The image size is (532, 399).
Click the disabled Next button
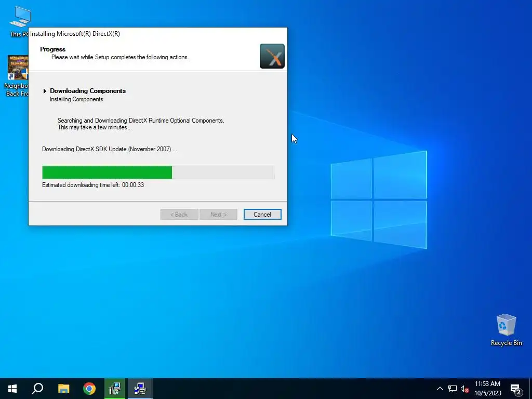[x=218, y=215]
